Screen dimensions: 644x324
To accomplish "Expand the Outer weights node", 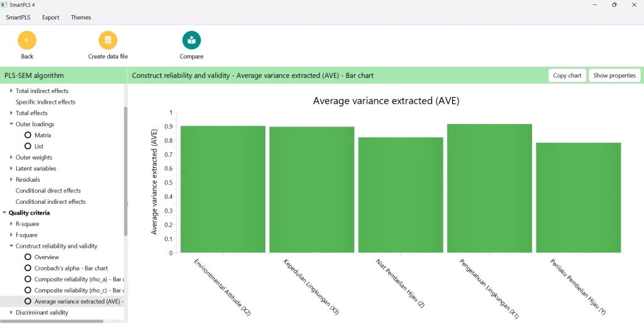I will point(11,157).
